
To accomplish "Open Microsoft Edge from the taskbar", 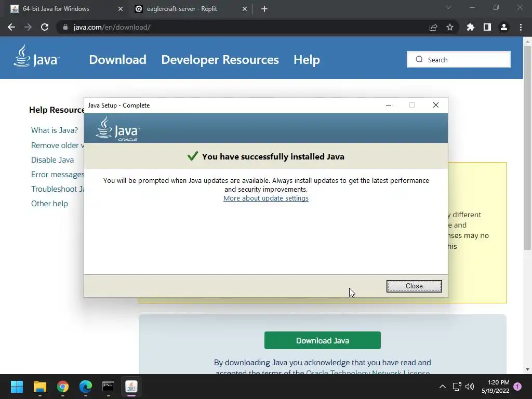I will point(86,387).
